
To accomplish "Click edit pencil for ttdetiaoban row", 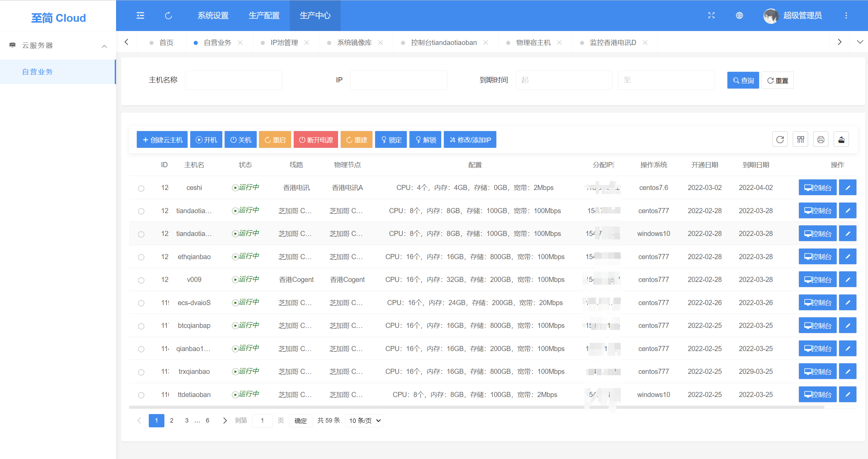I will click(x=848, y=394).
